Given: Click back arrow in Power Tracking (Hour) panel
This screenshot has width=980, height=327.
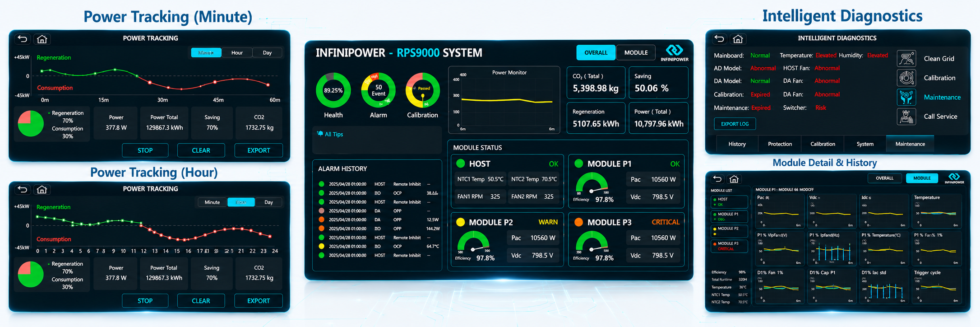Looking at the screenshot, I should [x=23, y=189].
